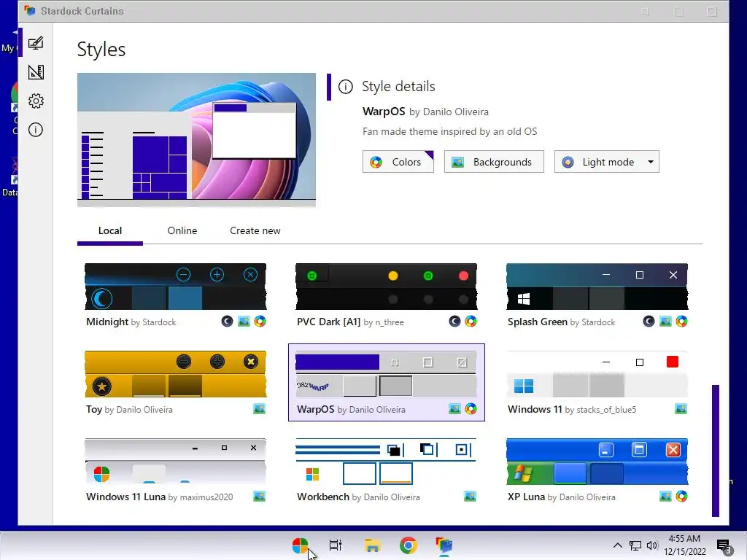
Task: Click the color wheel icon on PVC Dark
Action: 471,322
